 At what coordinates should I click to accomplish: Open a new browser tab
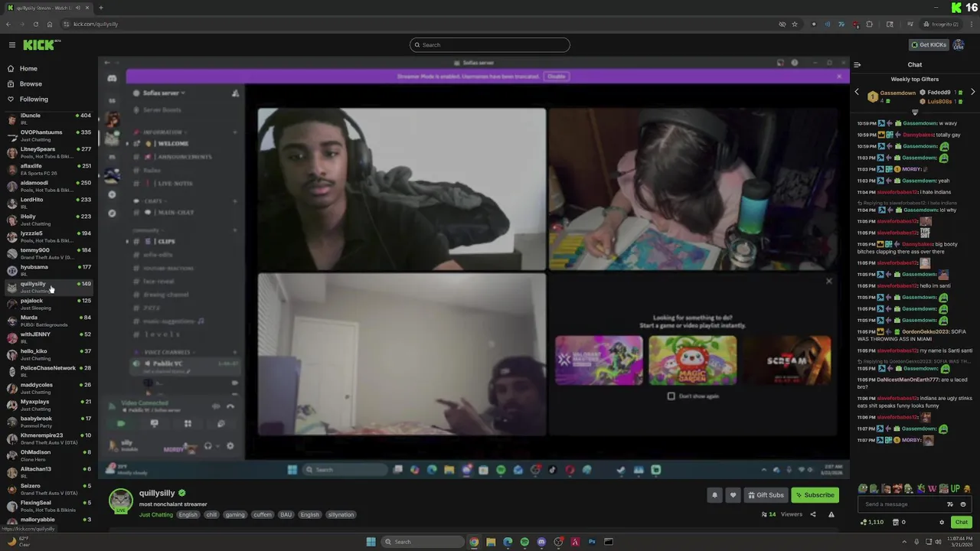(101, 8)
